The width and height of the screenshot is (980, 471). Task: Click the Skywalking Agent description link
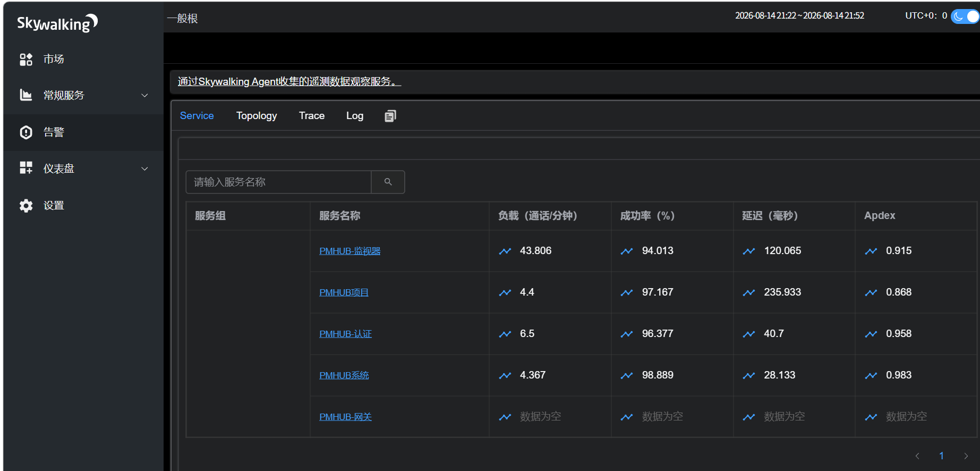coord(289,81)
